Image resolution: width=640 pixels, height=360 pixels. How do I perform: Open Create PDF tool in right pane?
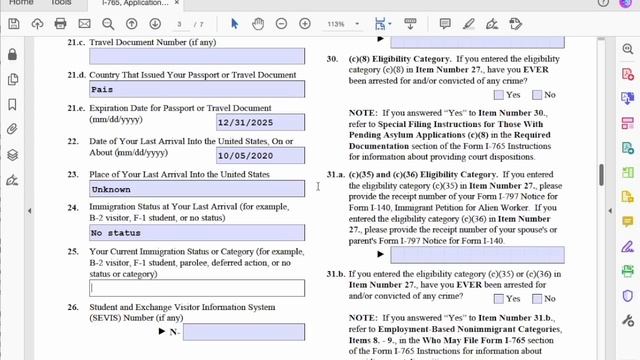pyautogui.click(x=628, y=74)
